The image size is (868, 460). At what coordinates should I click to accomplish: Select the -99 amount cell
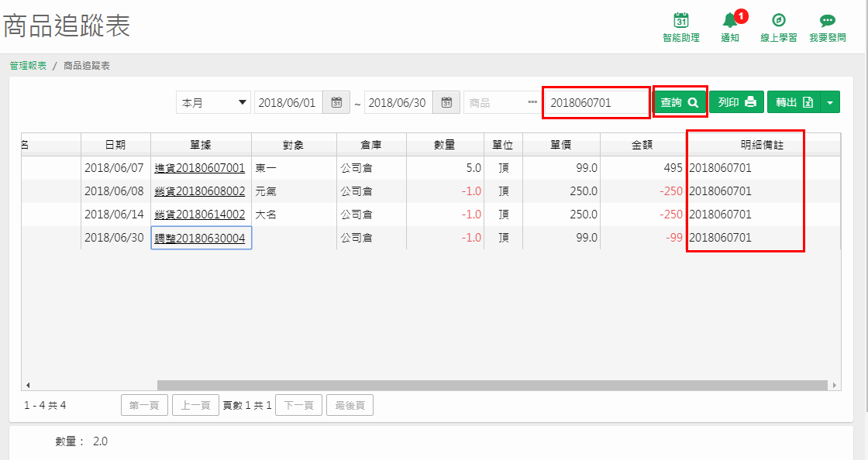pyautogui.click(x=642, y=238)
